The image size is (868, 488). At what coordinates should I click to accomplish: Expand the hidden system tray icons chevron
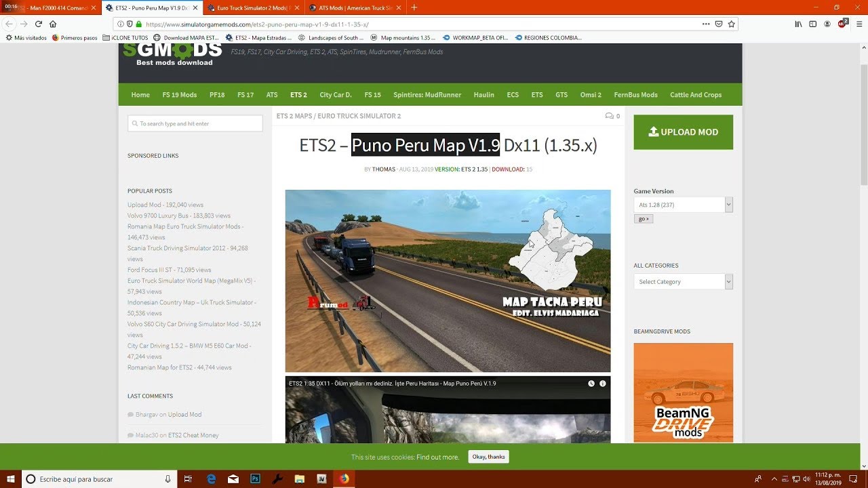pyautogui.click(x=775, y=479)
